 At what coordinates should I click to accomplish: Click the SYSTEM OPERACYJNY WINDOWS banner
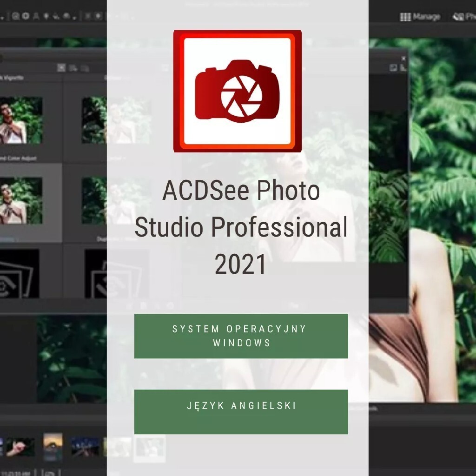(240, 336)
